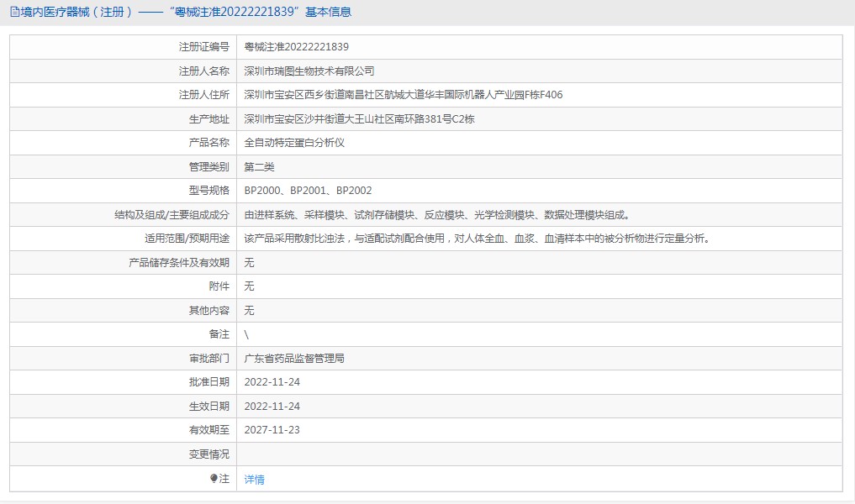Click the 有效期至 label
The width and height of the screenshot is (855, 504).
click(x=209, y=430)
